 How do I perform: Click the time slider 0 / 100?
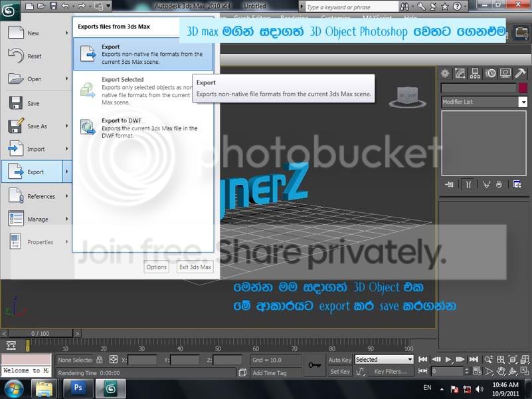click(x=41, y=333)
